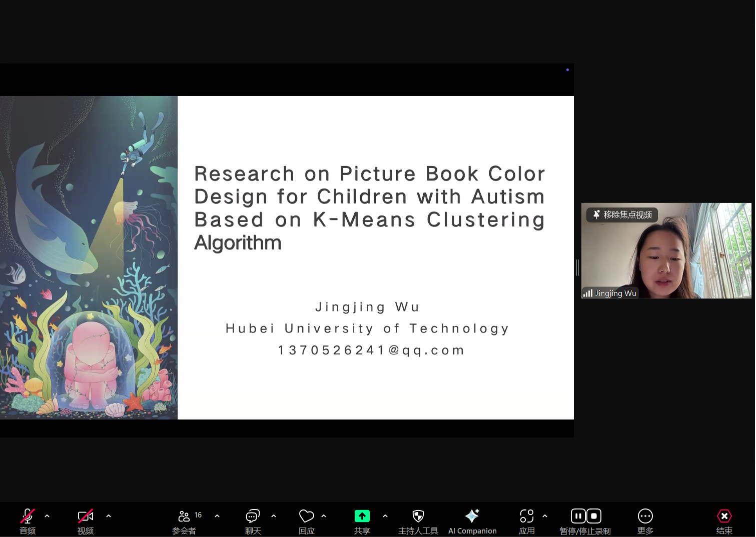Stop the recording
The image size is (756, 537).
pyautogui.click(x=594, y=515)
